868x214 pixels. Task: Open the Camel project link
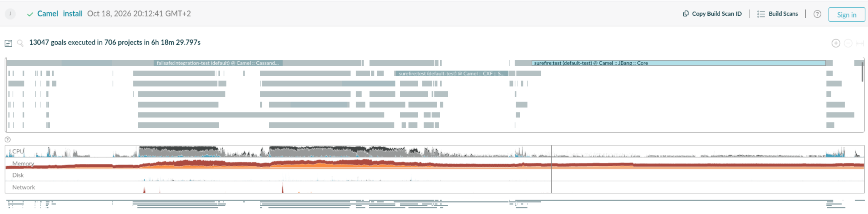coord(48,13)
